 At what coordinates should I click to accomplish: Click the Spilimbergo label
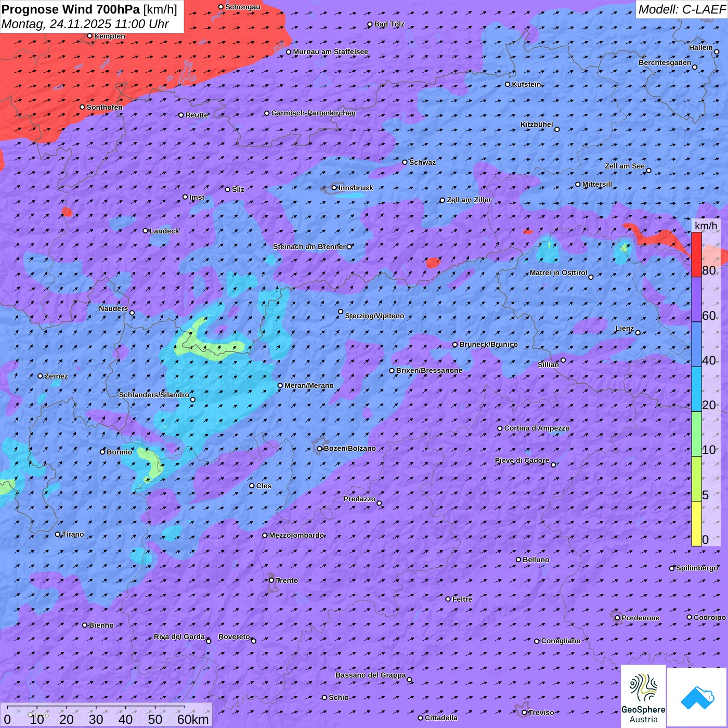(x=697, y=568)
